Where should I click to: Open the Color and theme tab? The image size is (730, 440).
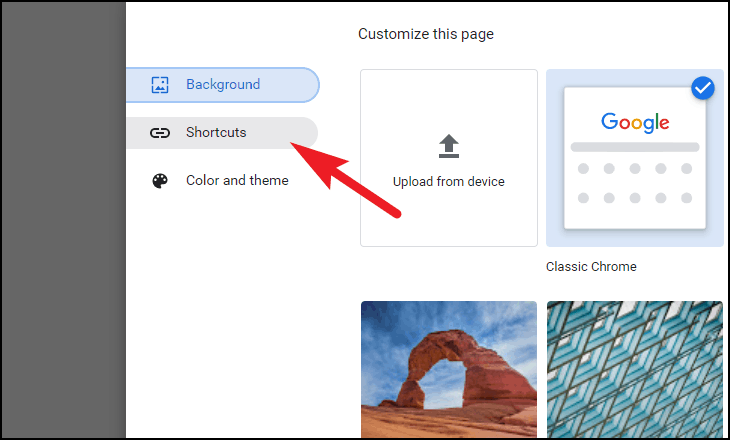point(222,181)
